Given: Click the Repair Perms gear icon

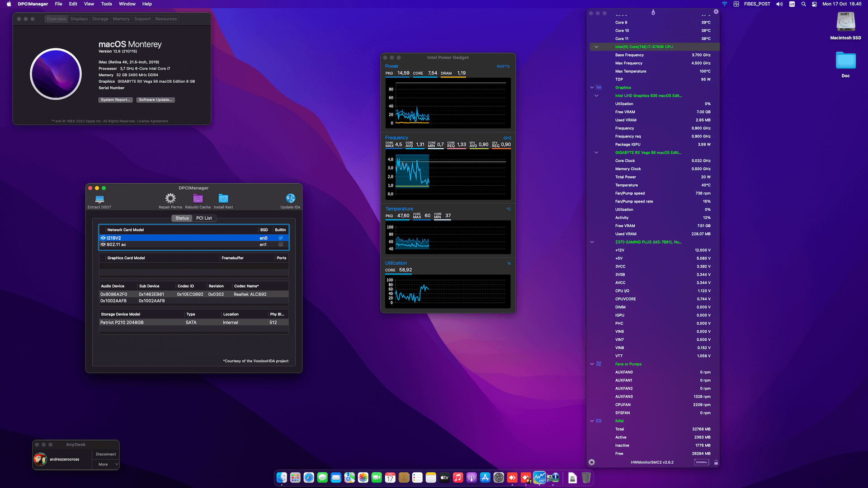Looking at the screenshot, I should (x=170, y=198).
